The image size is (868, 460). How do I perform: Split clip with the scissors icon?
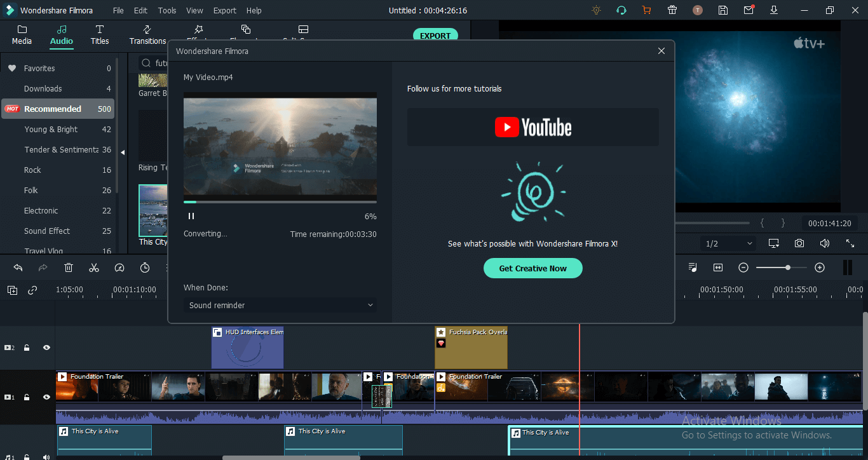pyautogui.click(x=94, y=267)
